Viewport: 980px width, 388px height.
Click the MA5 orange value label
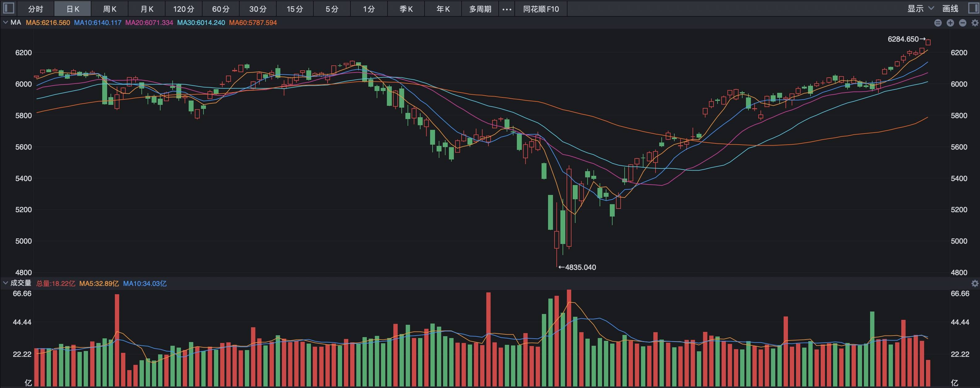[48, 23]
